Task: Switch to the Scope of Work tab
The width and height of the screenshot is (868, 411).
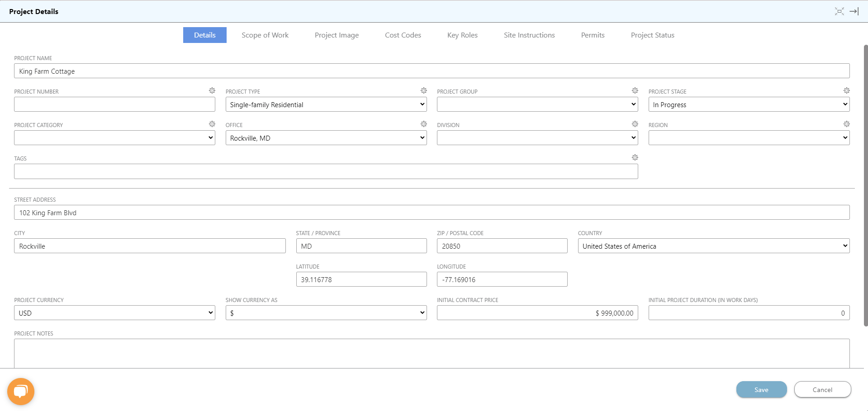Action: (265, 35)
